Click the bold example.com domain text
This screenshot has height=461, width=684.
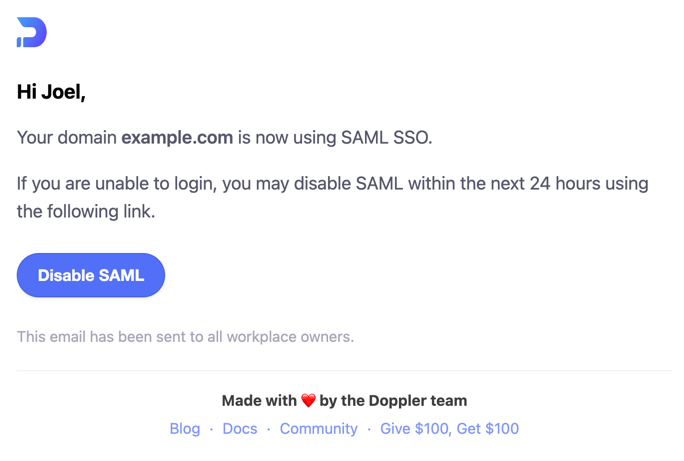[x=177, y=137]
